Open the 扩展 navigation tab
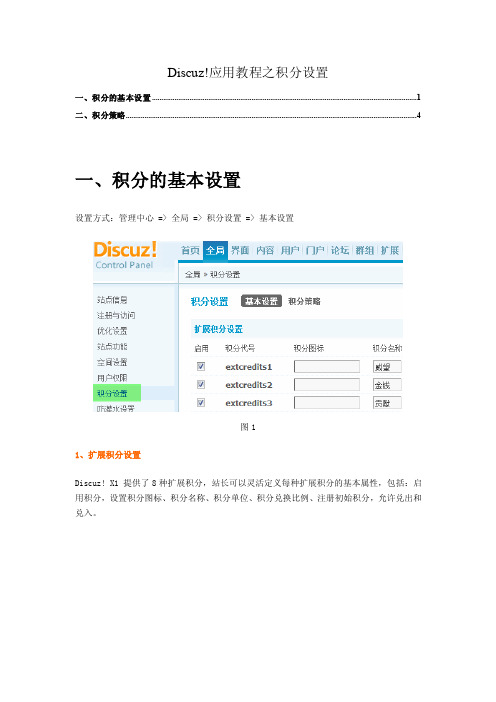This screenshot has width=496, height=702. click(x=390, y=250)
